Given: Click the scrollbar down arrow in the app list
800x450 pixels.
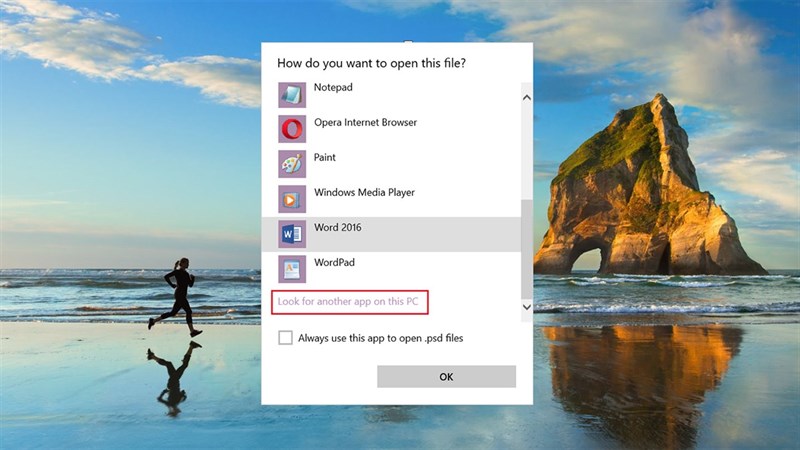Looking at the screenshot, I should pyautogui.click(x=526, y=307).
